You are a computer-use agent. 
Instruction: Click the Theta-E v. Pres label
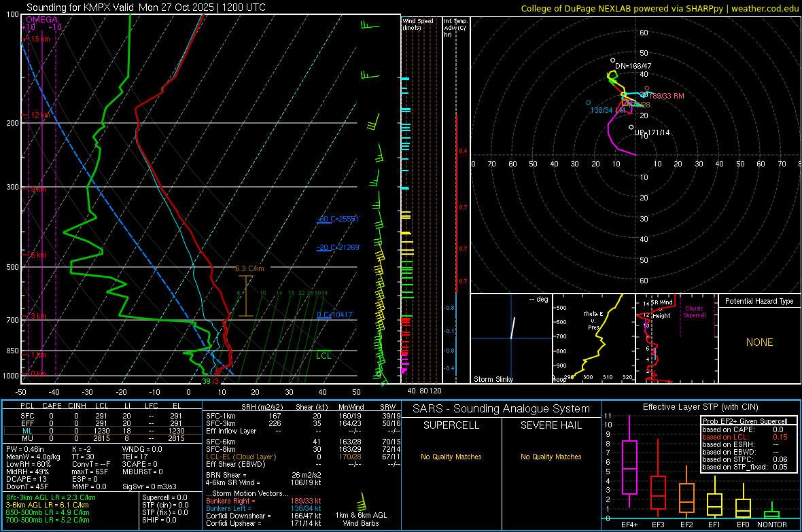(593, 320)
